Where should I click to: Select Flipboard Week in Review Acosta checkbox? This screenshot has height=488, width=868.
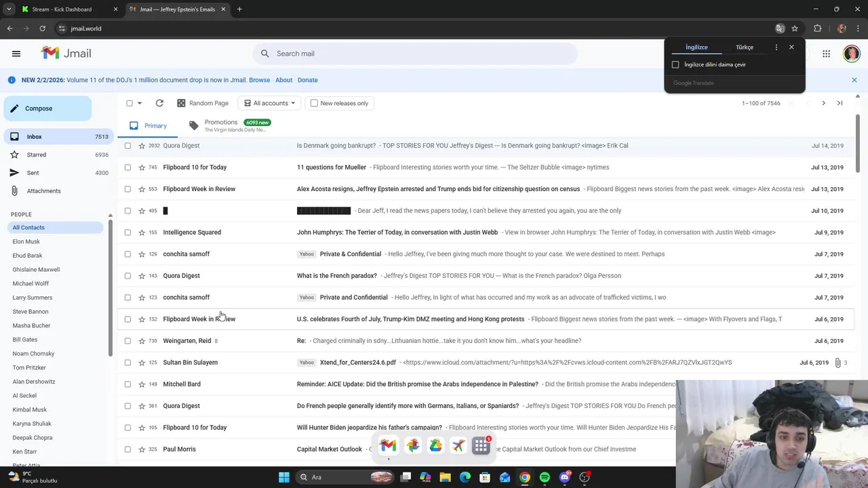coord(127,189)
